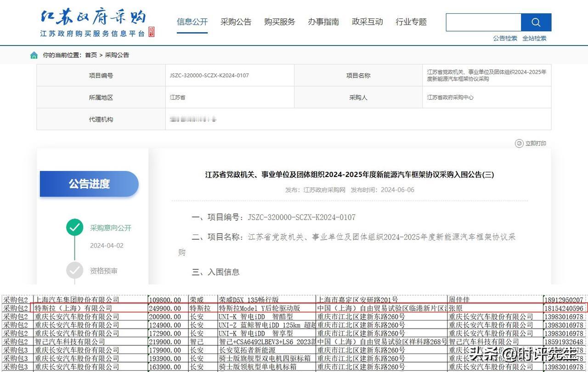
Task: Click phone number 18912950207
Action: coord(564,300)
